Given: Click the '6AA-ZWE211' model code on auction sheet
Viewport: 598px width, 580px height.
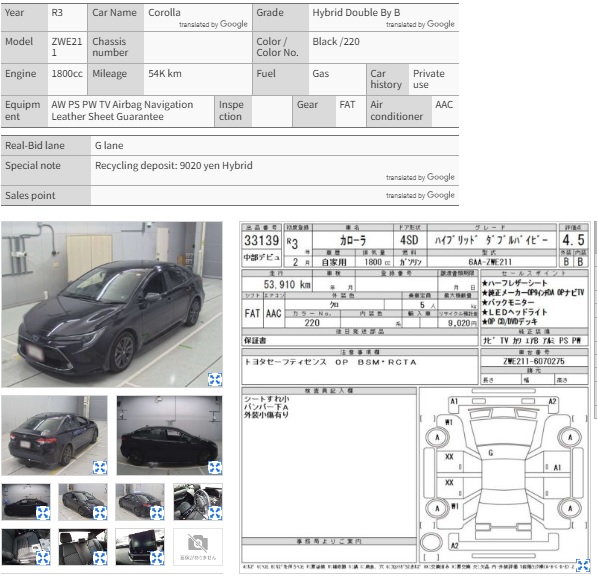Looking at the screenshot, I should tap(490, 262).
